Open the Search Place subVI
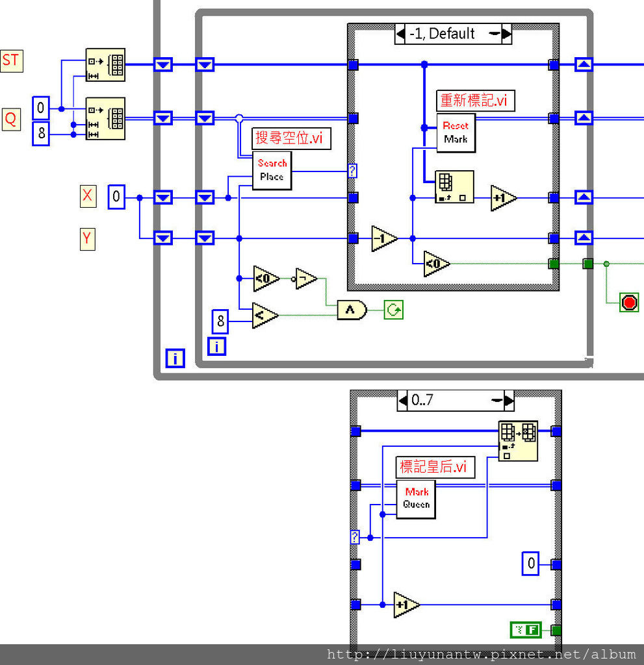This screenshot has width=644, height=665. pos(272,171)
